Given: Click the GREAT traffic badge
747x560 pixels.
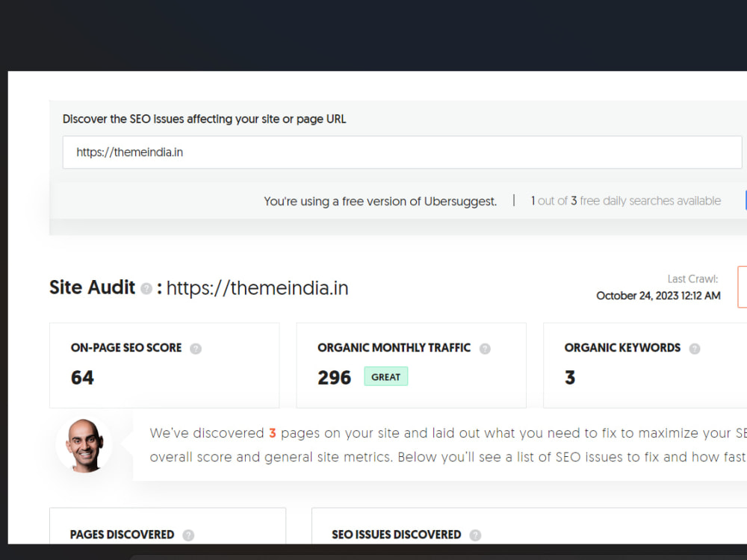Looking at the screenshot, I should [x=386, y=376].
